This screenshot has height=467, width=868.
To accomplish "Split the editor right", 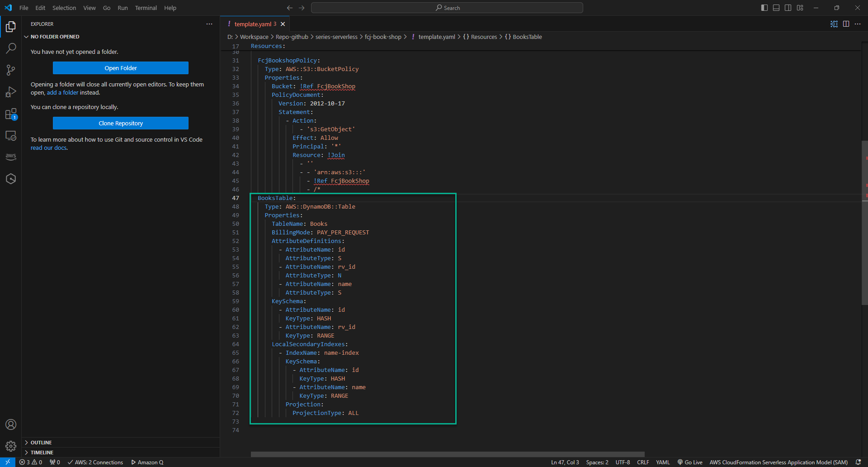I will coord(846,24).
